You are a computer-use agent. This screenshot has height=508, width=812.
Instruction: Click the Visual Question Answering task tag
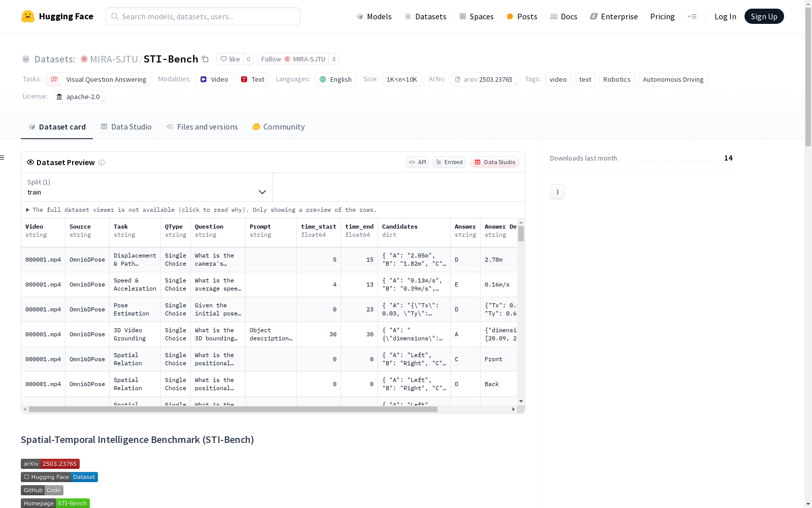(98, 79)
